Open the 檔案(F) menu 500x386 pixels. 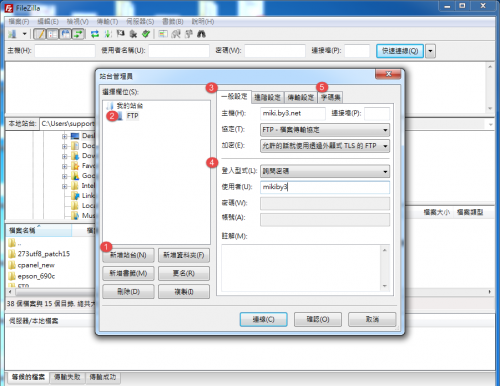19,22
